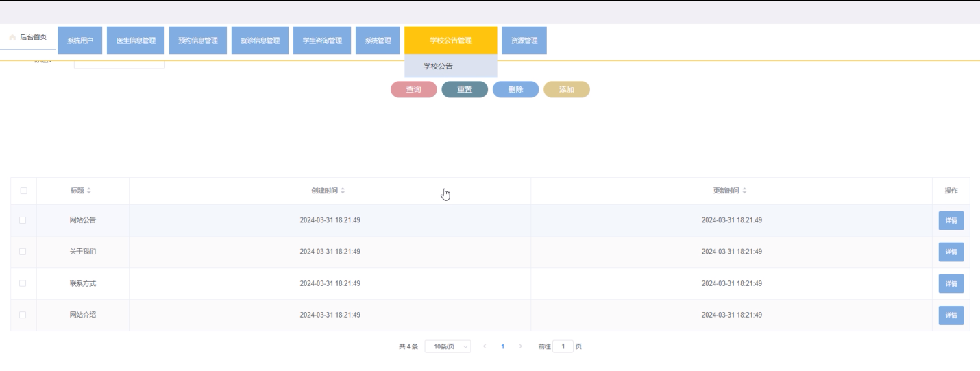Sort table by 更新时间 column arrows

pos(744,191)
